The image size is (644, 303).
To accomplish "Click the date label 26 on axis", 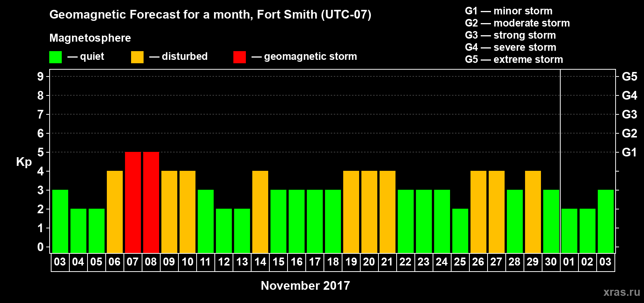I will click(x=478, y=262).
